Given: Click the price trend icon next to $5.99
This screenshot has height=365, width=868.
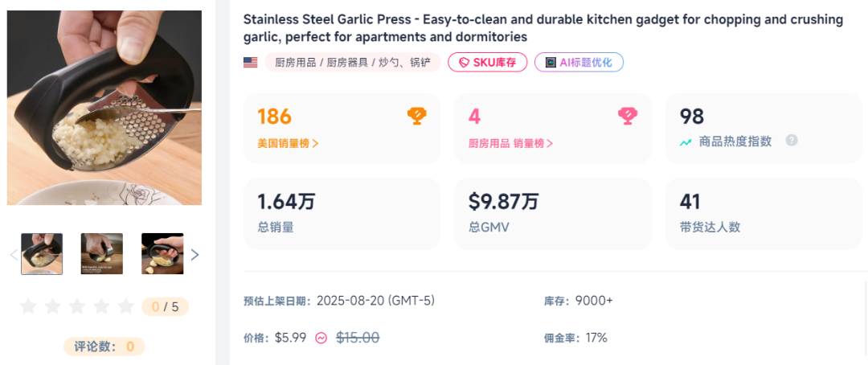Looking at the screenshot, I should pos(321,338).
